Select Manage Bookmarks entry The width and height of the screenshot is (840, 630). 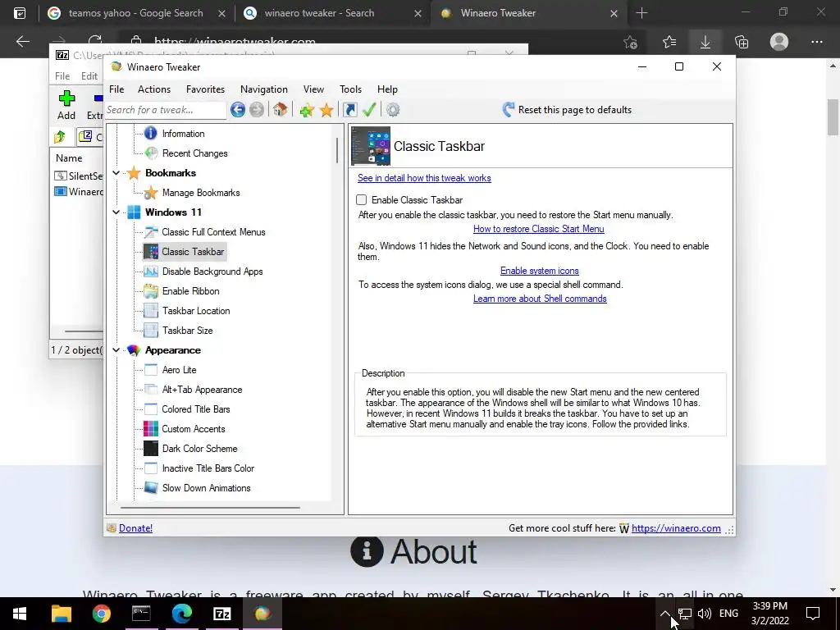(x=200, y=192)
